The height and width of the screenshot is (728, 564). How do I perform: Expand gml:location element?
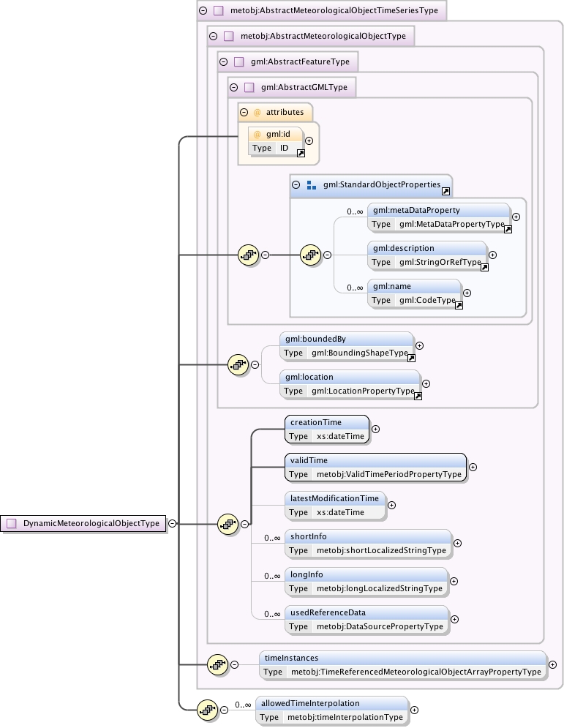426,383
